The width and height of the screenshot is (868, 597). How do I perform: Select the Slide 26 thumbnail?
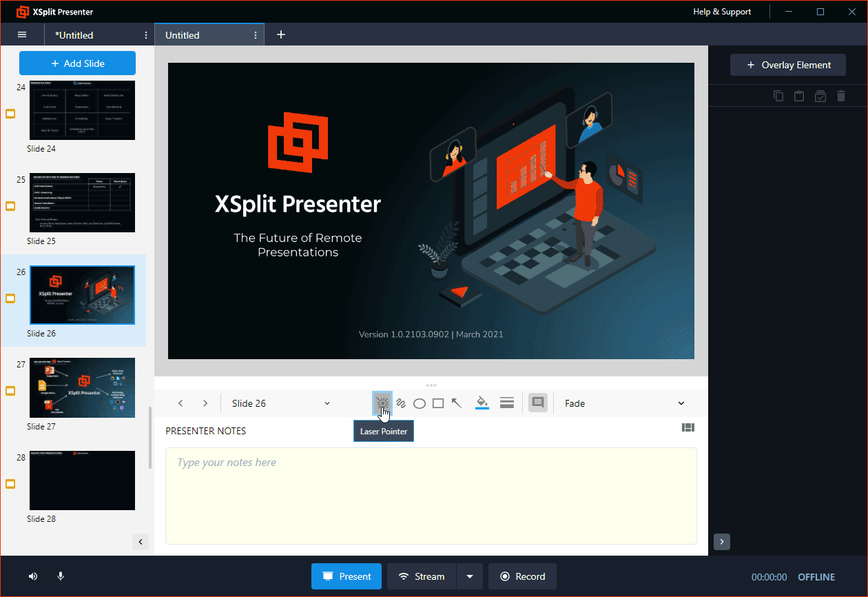(x=83, y=295)
